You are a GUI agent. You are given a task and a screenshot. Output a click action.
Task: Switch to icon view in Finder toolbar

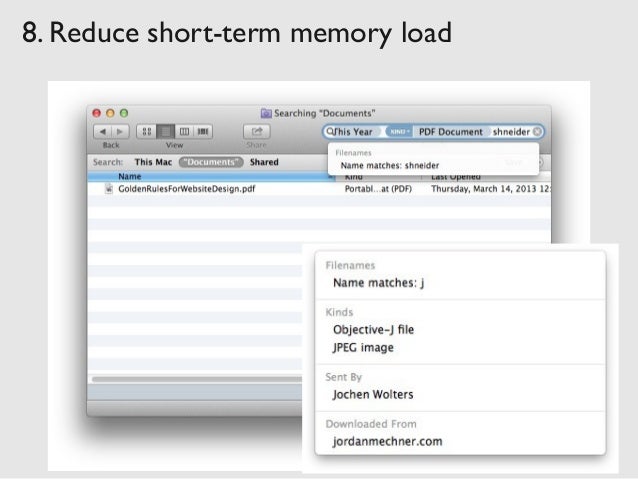[146, 131]
